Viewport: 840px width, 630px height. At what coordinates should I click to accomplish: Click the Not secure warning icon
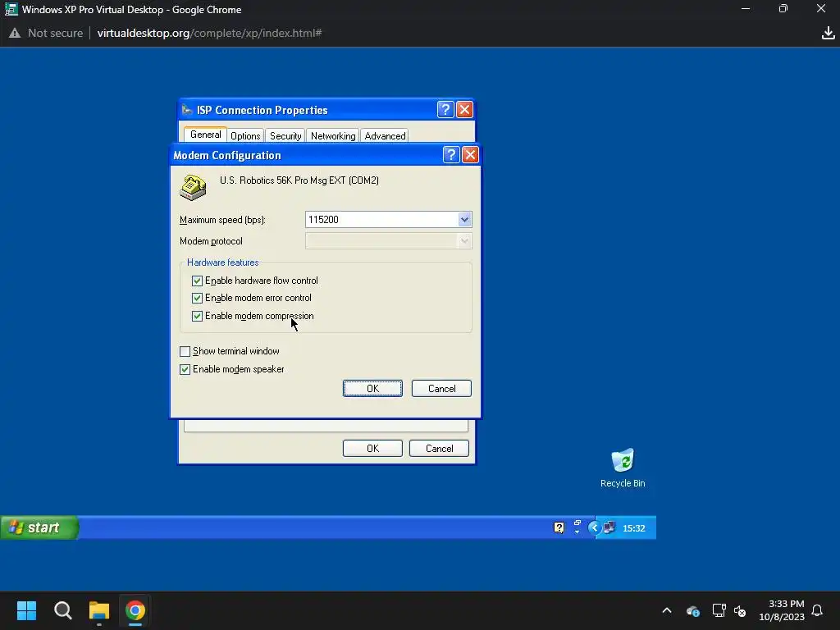15,33
